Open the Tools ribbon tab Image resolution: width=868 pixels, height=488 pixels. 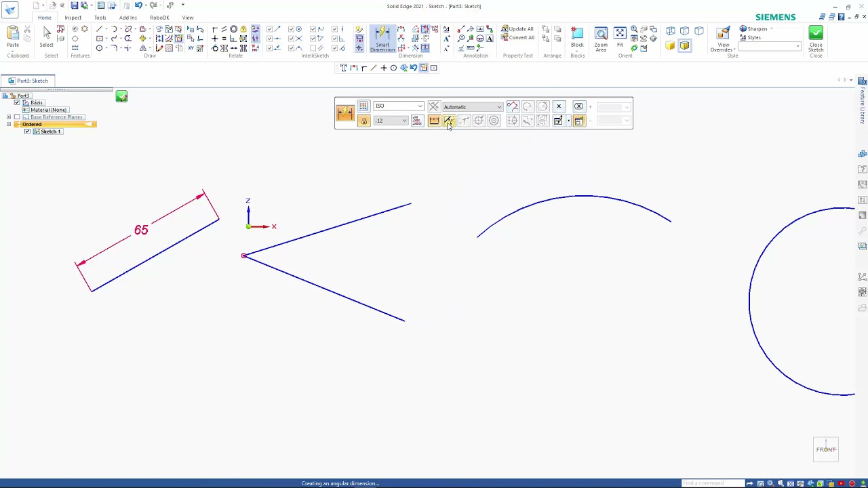click(x=100, y=18)
